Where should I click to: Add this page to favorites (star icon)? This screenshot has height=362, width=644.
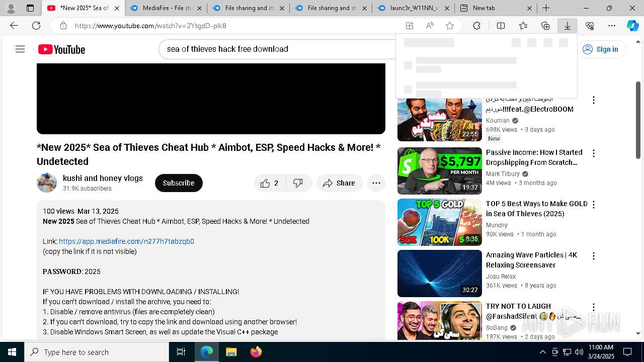pos(450,26)
